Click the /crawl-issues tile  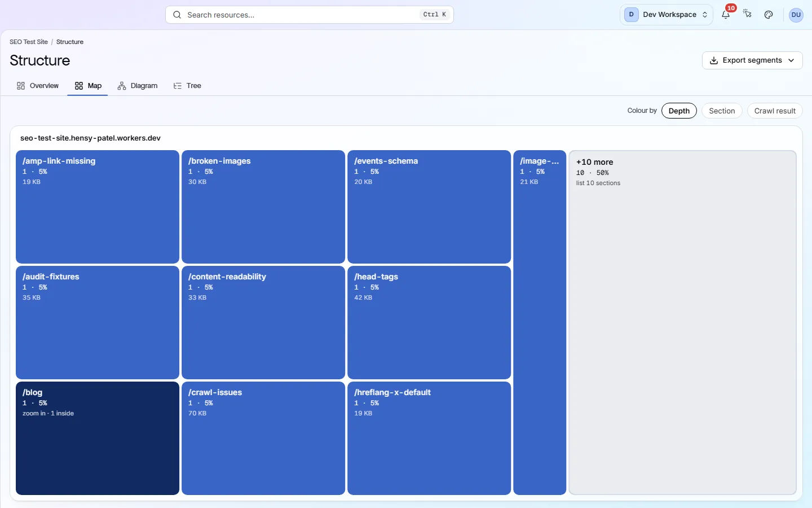[263, 438]
